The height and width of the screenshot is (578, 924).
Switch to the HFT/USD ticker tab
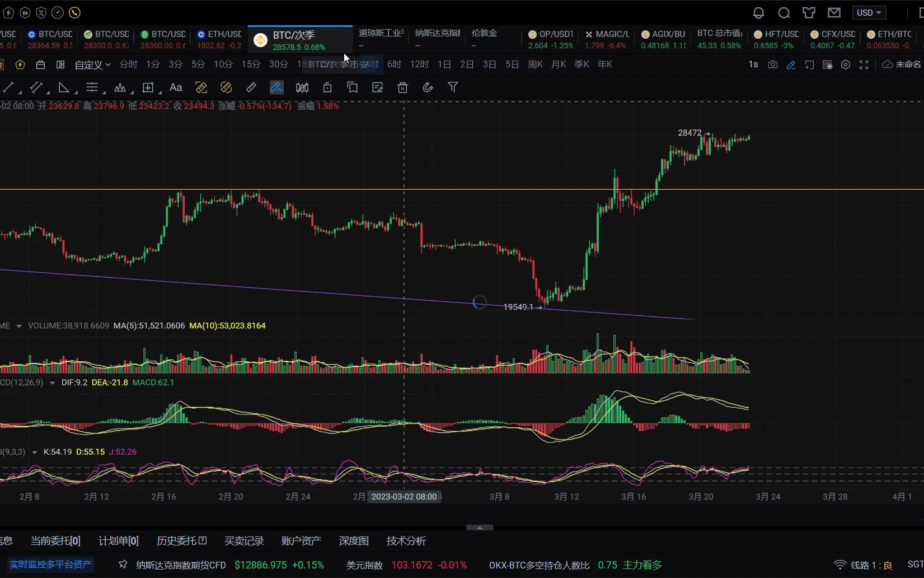776,39
